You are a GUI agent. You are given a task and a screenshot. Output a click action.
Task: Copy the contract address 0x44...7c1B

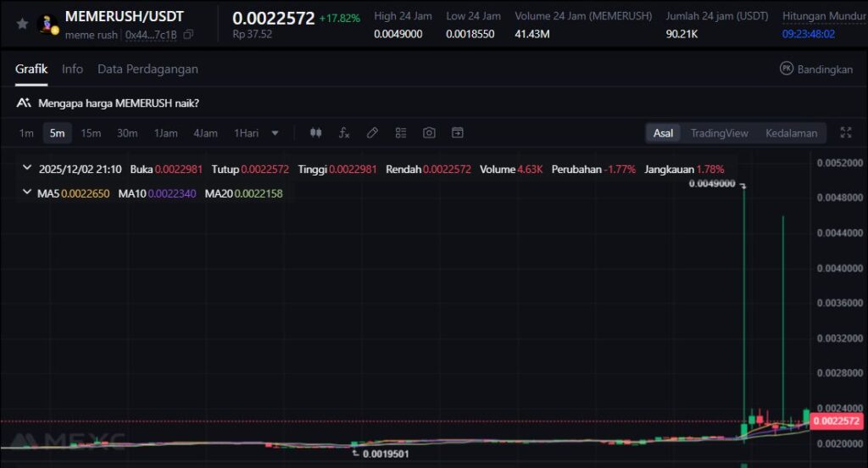(x=188, y=35)
